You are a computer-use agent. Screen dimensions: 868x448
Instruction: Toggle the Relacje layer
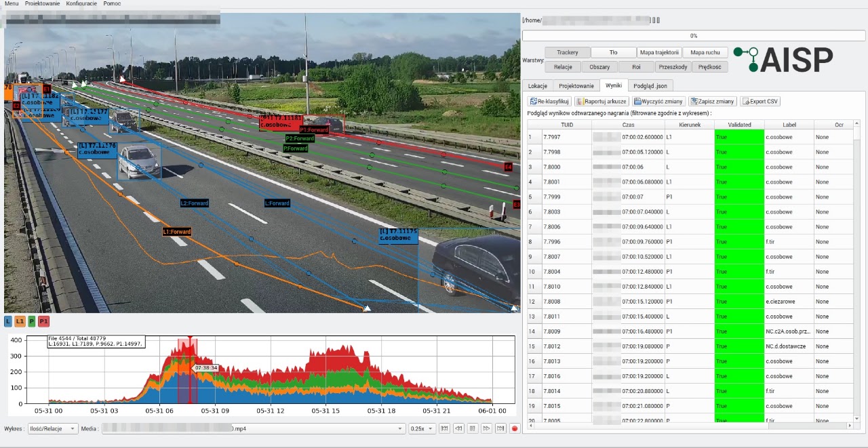pyautogui.click(x=563, y=67)
